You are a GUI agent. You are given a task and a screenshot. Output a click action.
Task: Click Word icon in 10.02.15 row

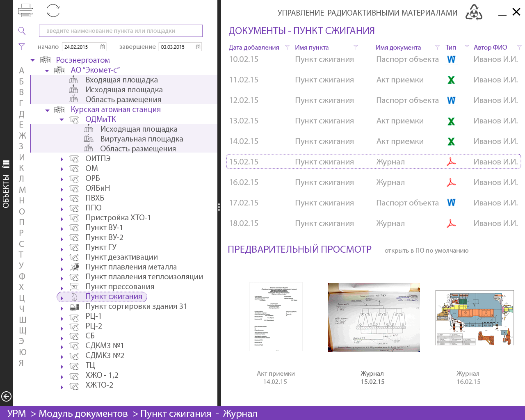451,59
